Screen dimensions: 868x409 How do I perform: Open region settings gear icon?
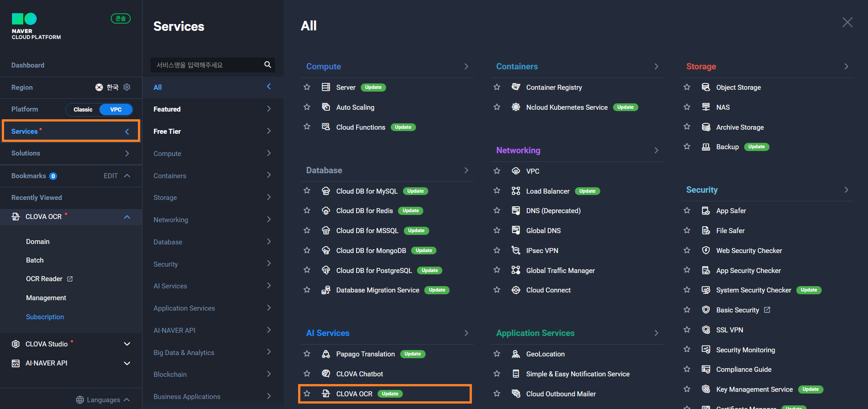pos(127,87)
